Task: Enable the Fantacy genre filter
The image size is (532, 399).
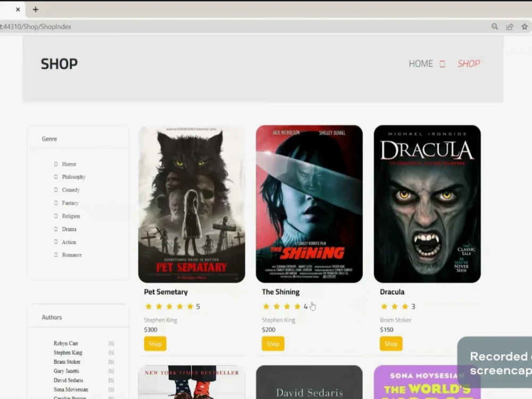Action: [x=56, y=203]
